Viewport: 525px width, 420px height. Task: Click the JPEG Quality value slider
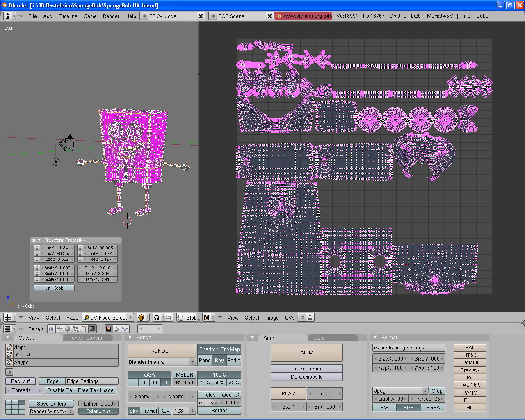coord(390,399)
